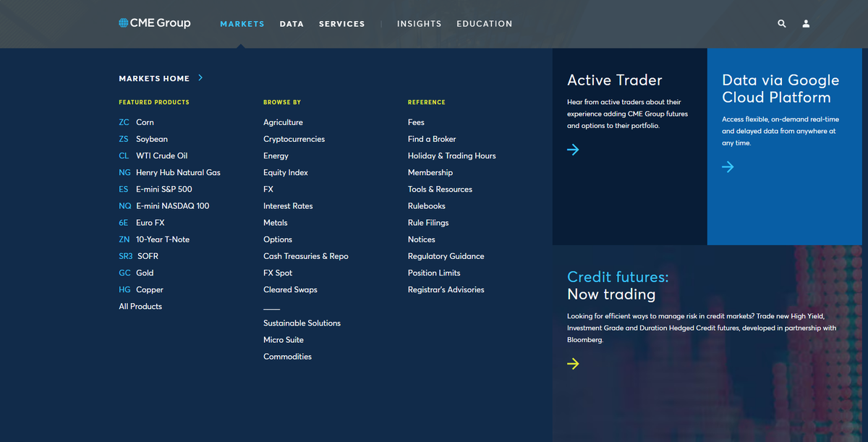Browse by Metals
Screen dimensions: 868x442
(x=276, y=223)
